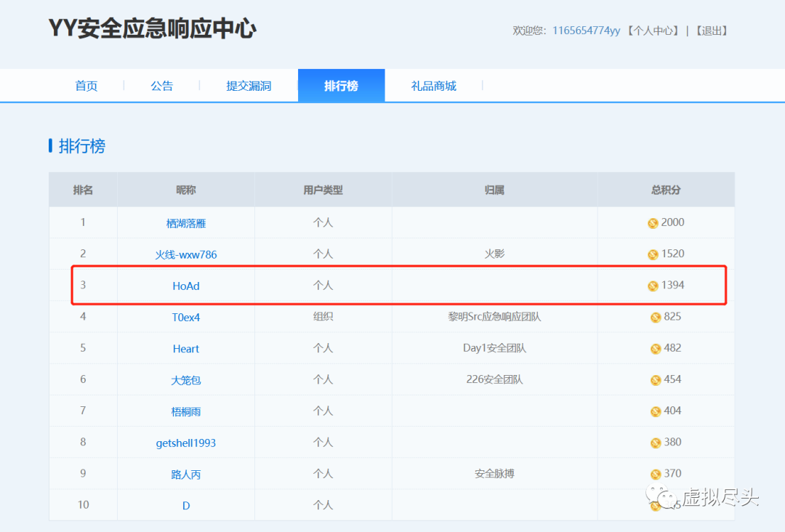
Task: Click the coin icon beside 482
Action: 656,349
